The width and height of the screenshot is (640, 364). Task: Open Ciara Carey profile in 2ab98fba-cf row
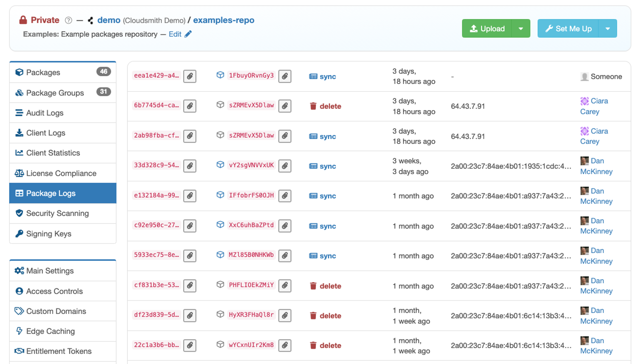pyautogui.click(x=594, y=136)
